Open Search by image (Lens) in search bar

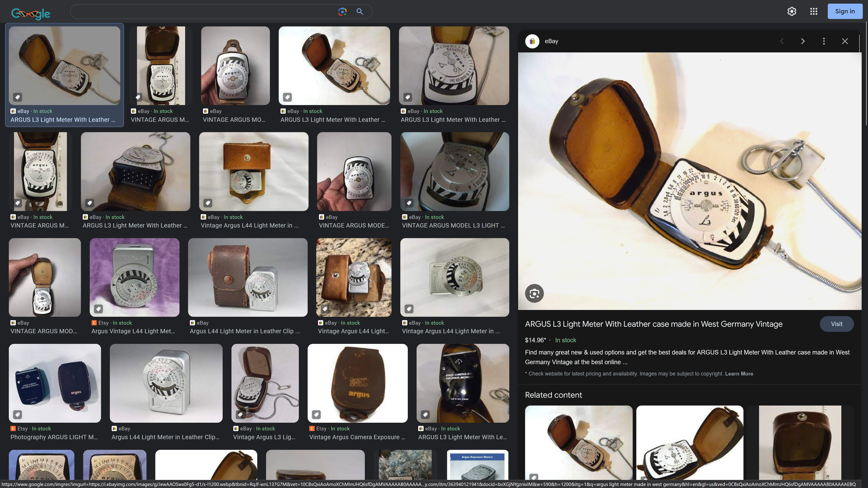(342, 12)
